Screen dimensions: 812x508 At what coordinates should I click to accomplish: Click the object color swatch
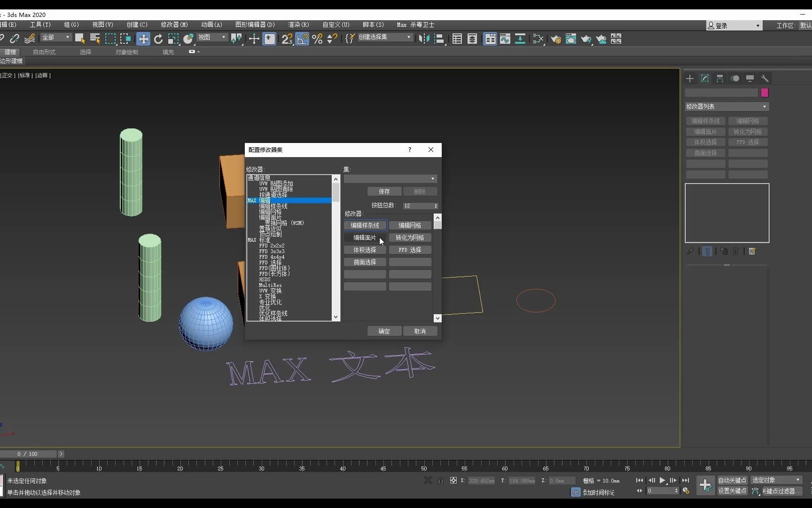click(x=764, y=93)
